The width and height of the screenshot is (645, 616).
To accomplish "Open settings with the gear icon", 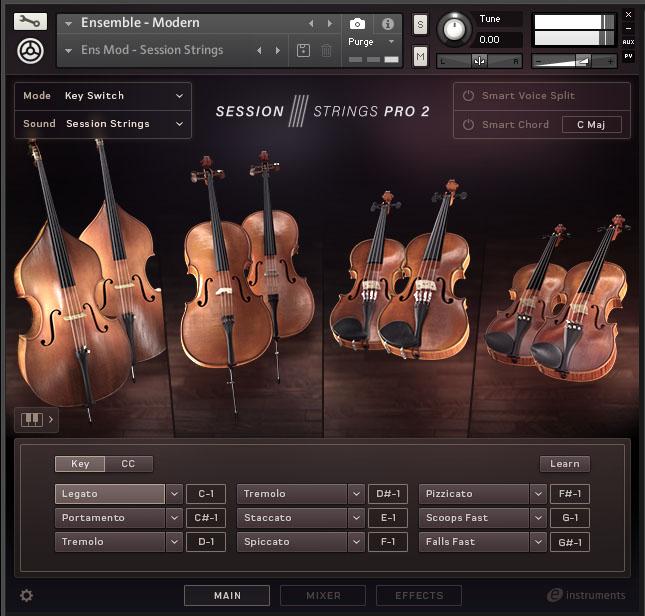I will 26,595.
